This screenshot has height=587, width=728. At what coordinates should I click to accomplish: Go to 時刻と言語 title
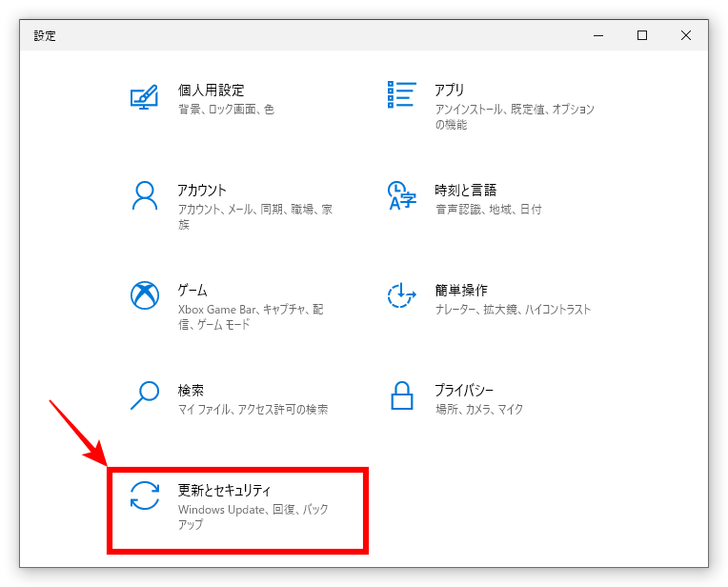(466, 190)
